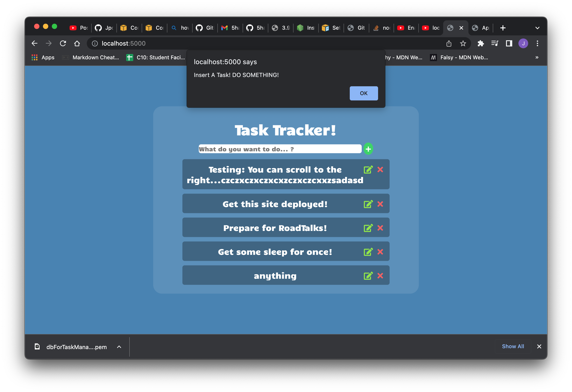Close the current active tab

tap(461, 28)
